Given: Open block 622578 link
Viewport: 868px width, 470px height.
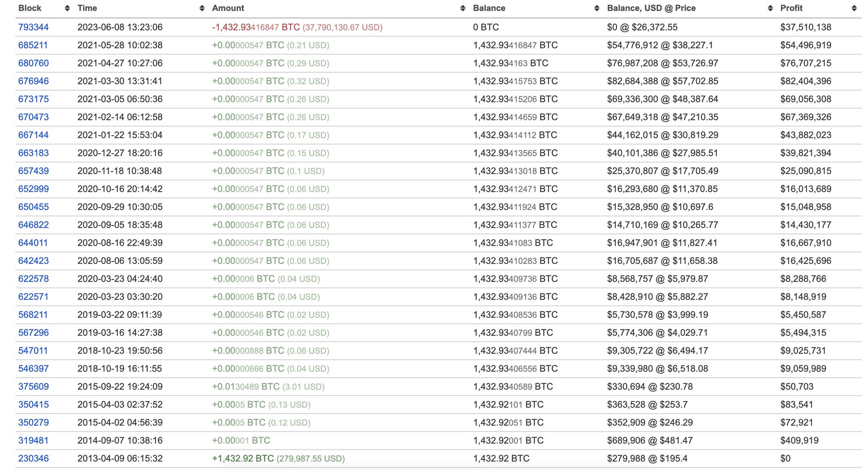Looking at the screenshot, I should (33, 279).
